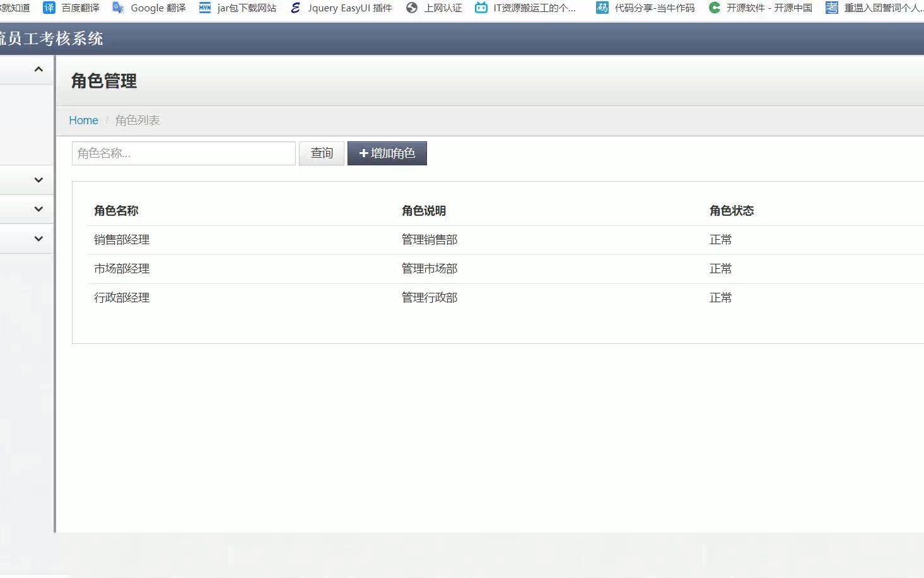The image size is (924, 578).
Task: Click the 增加角色 add button
Action: [387, 153]
